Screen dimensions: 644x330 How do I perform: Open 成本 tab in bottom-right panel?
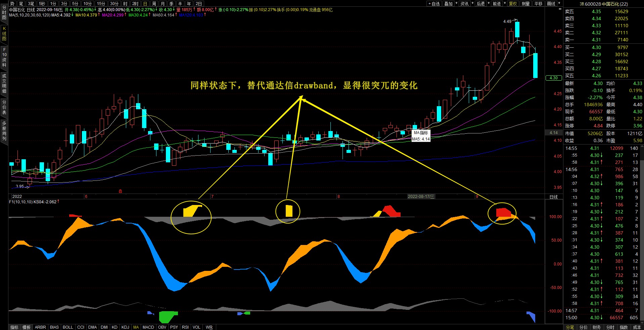point(637,327)
